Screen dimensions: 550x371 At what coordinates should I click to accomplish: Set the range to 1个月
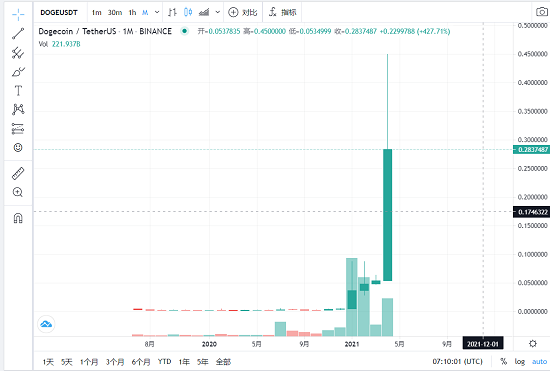pos(89,362)
